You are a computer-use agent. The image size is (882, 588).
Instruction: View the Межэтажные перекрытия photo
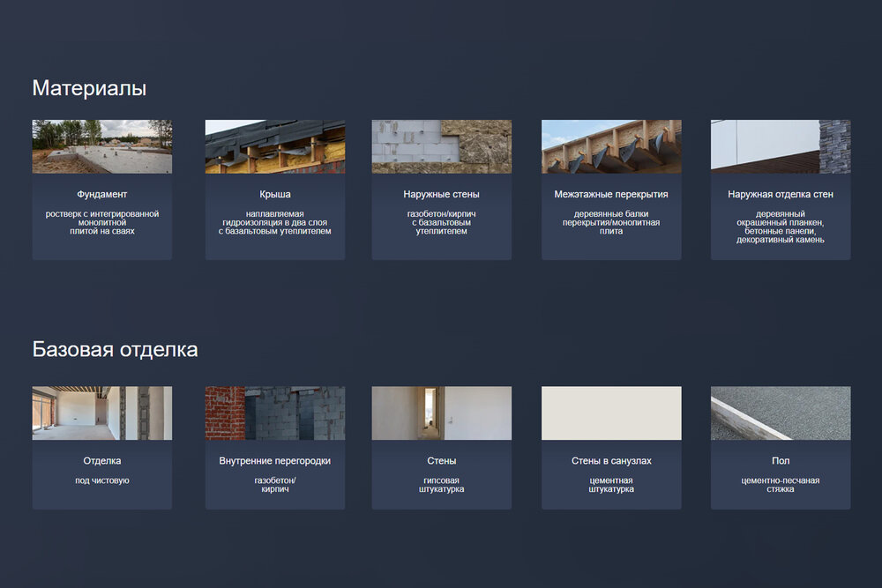tap(611, 146)
